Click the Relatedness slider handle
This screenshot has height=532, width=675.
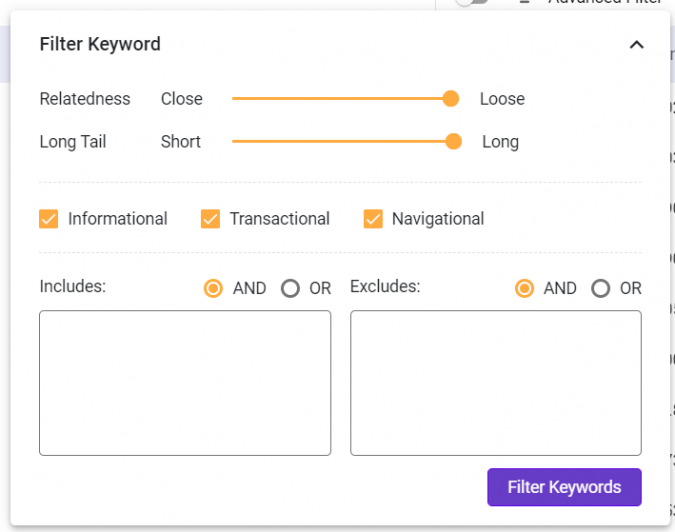451,99
